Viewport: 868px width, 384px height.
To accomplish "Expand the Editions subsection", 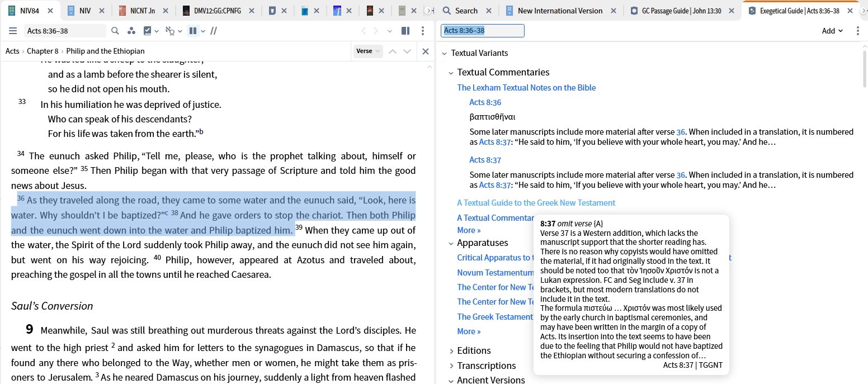I will [451, 350].
